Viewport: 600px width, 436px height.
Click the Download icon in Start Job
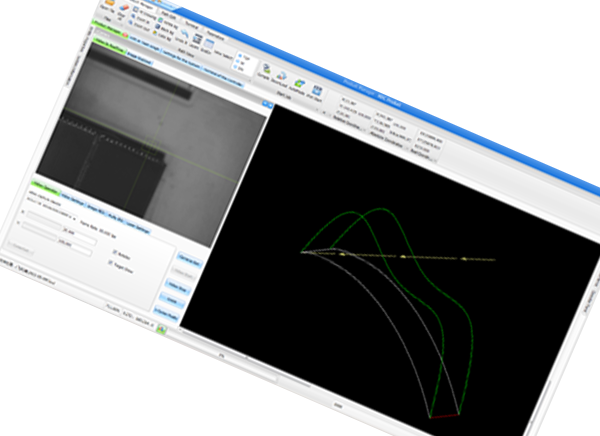pyautogui.click(x=282, y=75)
